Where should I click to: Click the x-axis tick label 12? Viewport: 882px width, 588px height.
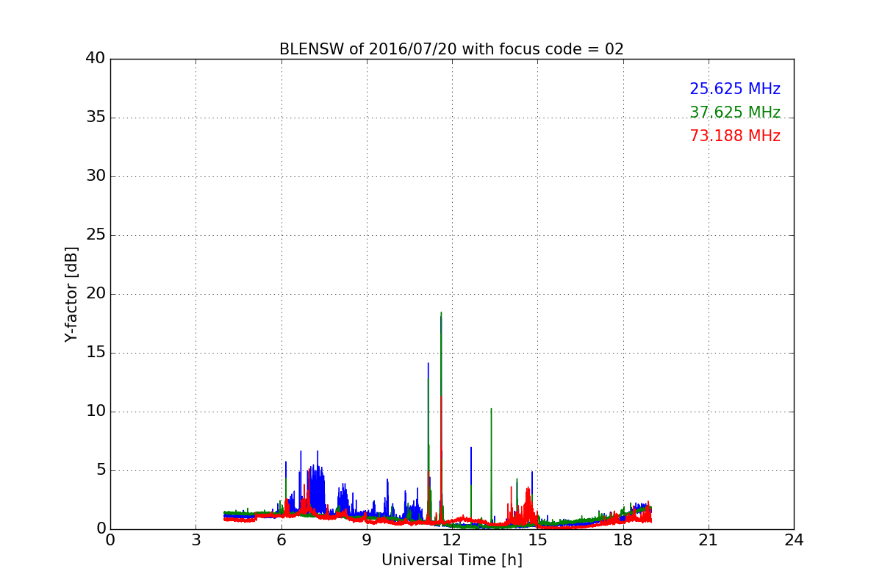coord(452,539)
